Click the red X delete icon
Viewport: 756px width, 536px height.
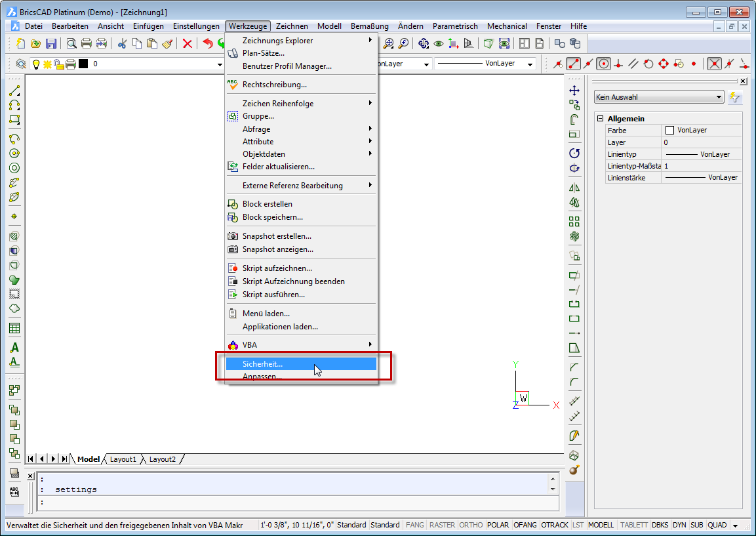[188, 43]
